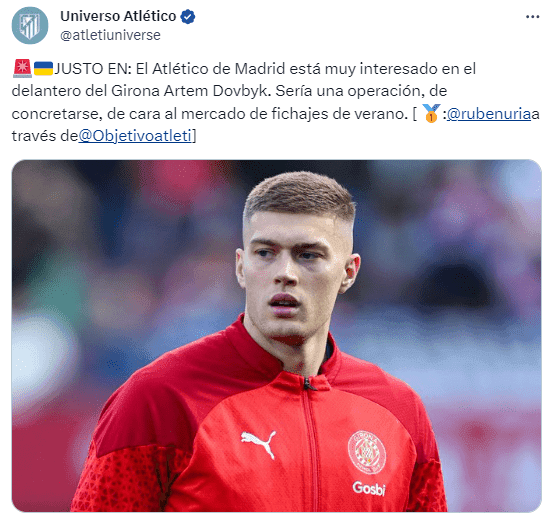550x514 pixels.
Task: Open the Universo Atlético profile avatar
Action: (x=30, y=26)
